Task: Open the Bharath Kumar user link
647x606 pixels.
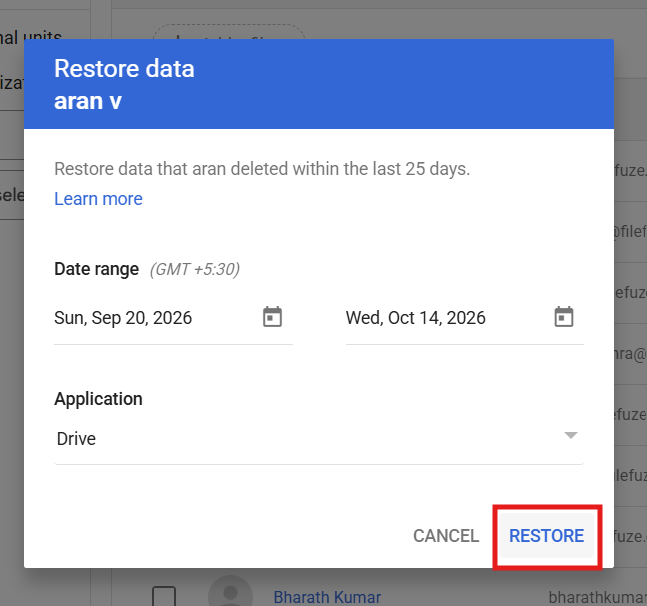Action: 327,597
